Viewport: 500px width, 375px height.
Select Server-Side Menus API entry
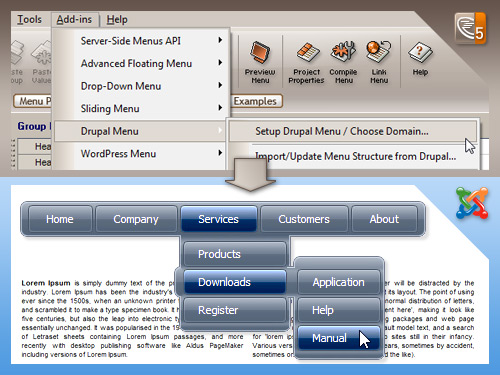tap(141, 41)
